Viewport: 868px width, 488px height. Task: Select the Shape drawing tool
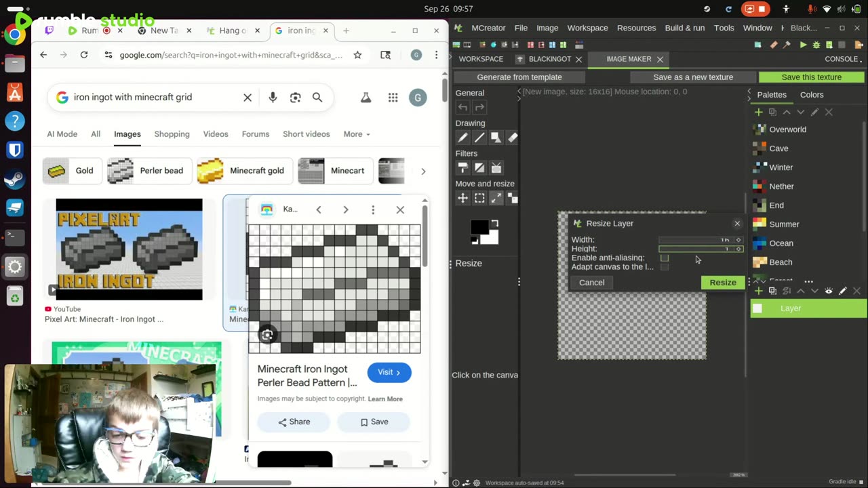click(496, 138)
